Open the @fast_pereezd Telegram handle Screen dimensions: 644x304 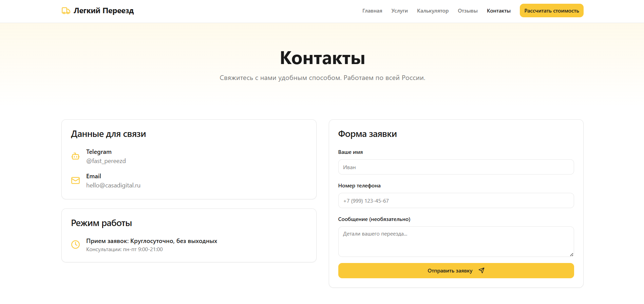(x=106, y=161)
